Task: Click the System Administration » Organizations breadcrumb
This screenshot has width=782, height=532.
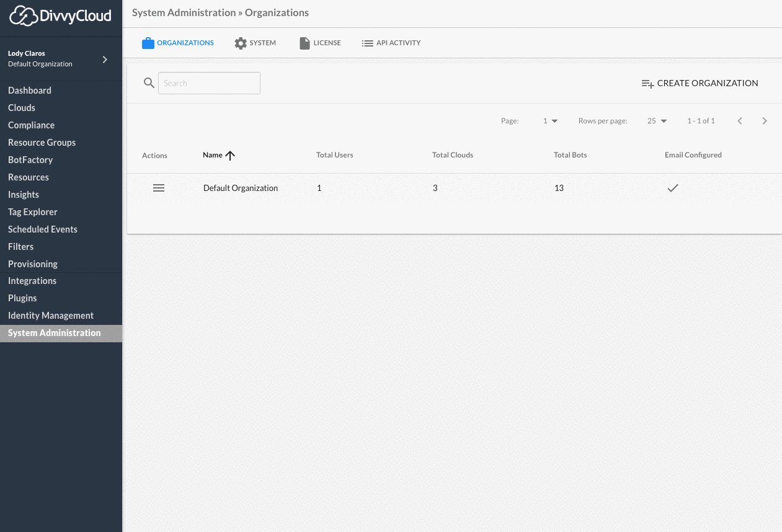Action: tap(220, 12)
